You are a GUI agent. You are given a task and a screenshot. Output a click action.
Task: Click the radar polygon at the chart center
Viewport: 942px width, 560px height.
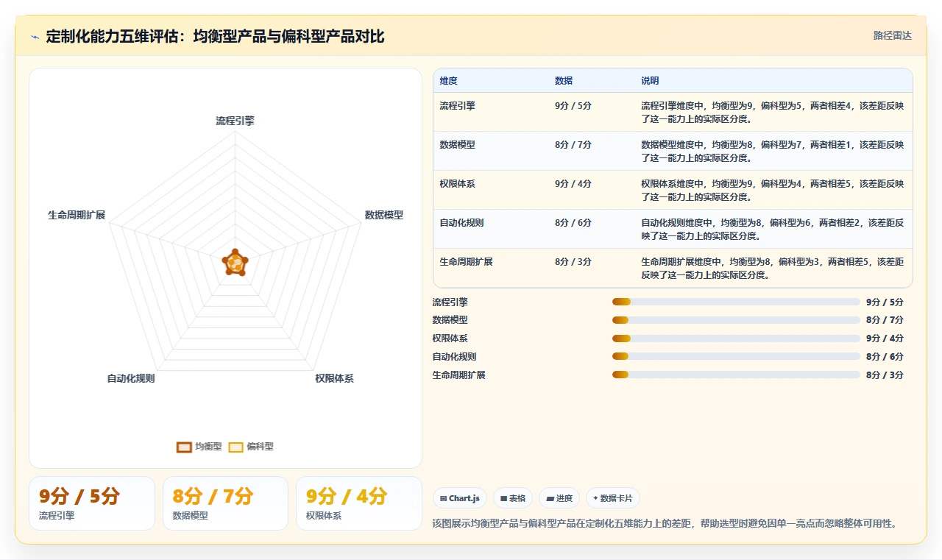click(235, 263)
